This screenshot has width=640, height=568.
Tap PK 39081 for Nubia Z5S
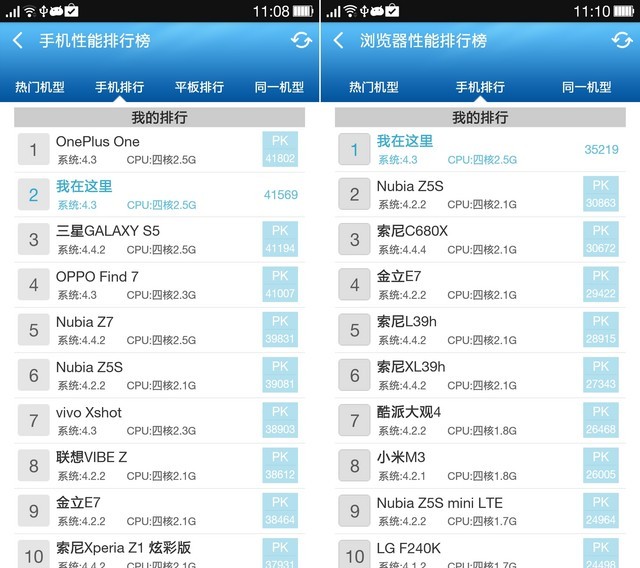280,375
